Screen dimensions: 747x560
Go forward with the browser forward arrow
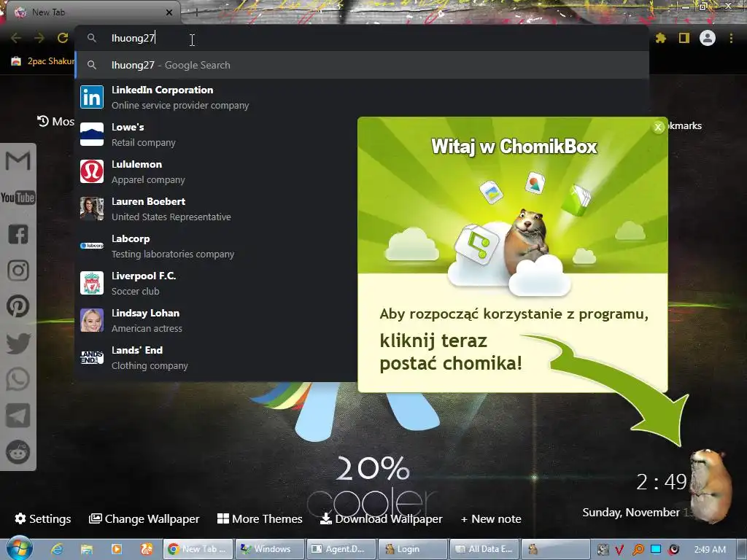pyautogui.click(x=39, y=38)
